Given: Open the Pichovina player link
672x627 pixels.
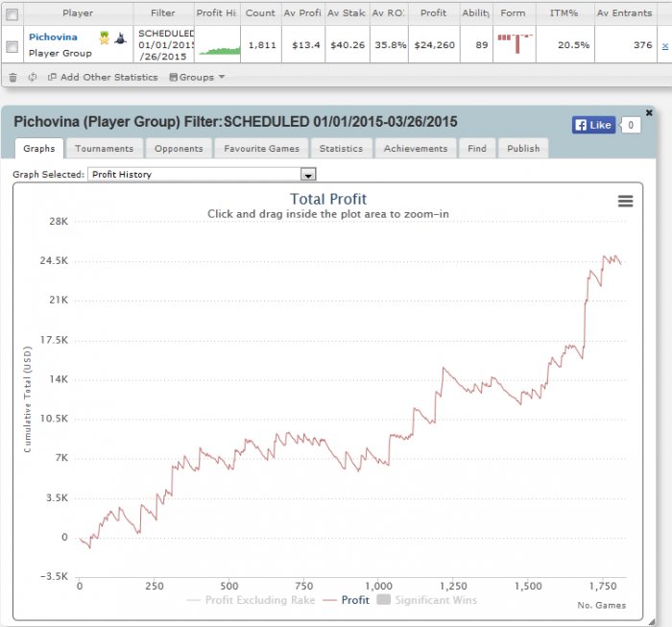Looking at the screenshot, I should 53,36.
